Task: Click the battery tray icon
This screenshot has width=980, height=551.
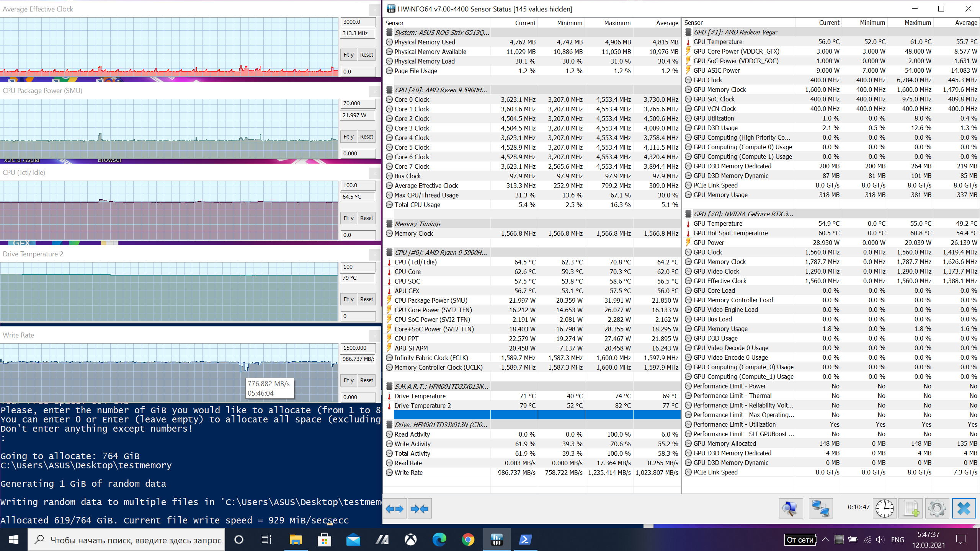Action: point(853,540)
